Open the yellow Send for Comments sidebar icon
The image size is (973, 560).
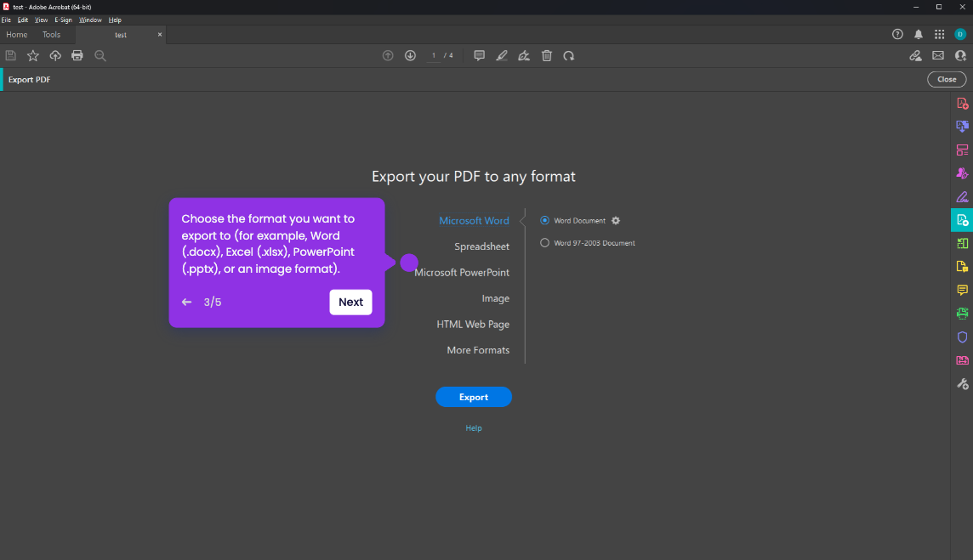point(963,267)
